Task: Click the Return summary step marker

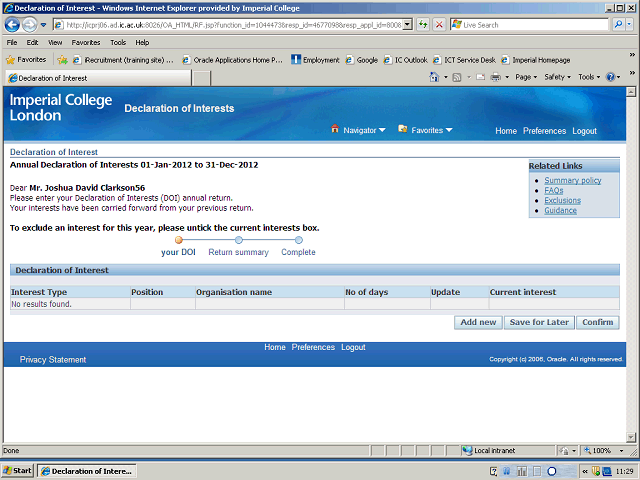Action: pos(238,240)
